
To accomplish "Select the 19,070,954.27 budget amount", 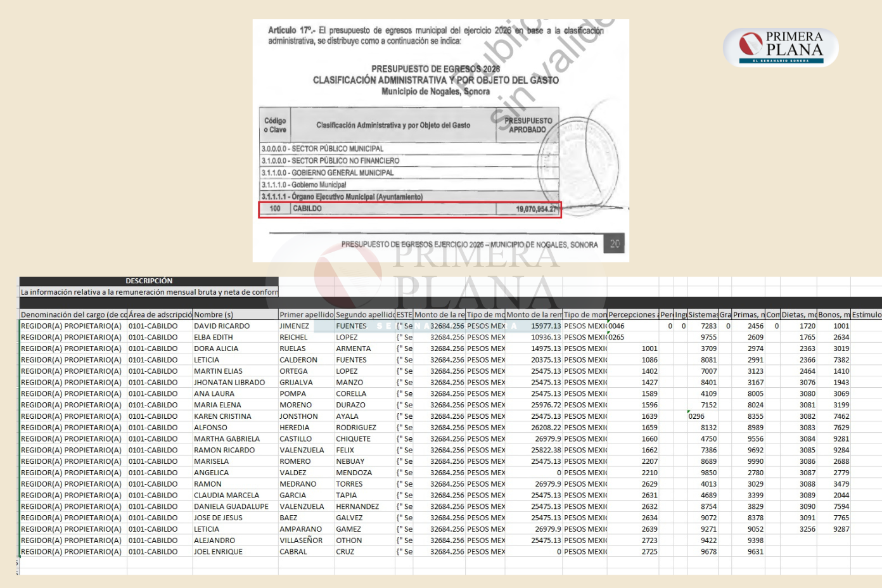I will [536, 209].
